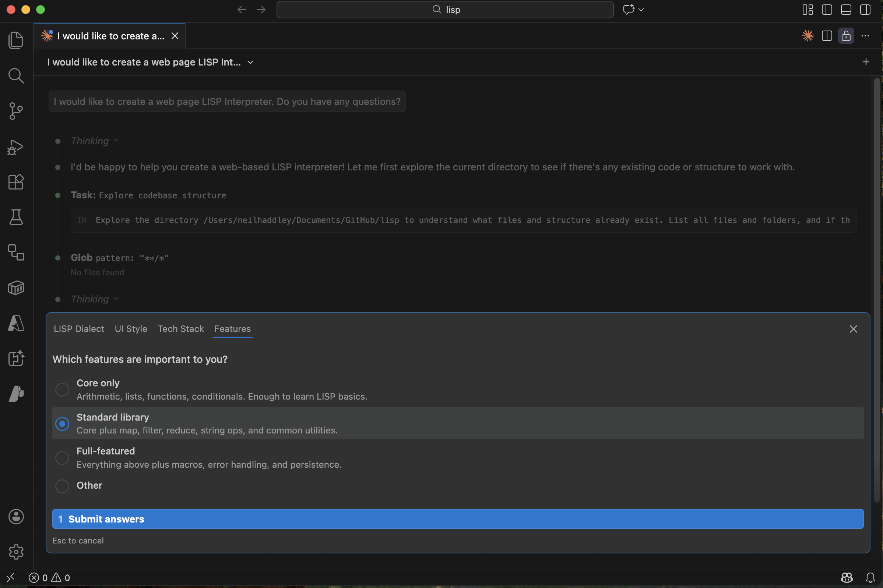Image resolution: width=883 pixels, height=588 pixels.
Task: Close the questions panel with X
Action: [x=853, y=329]
